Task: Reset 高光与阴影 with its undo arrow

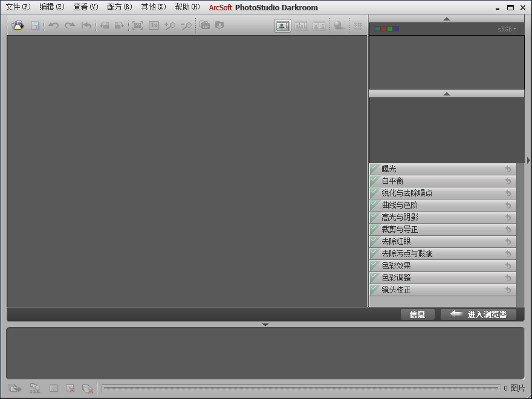Action: coord(508,218)
